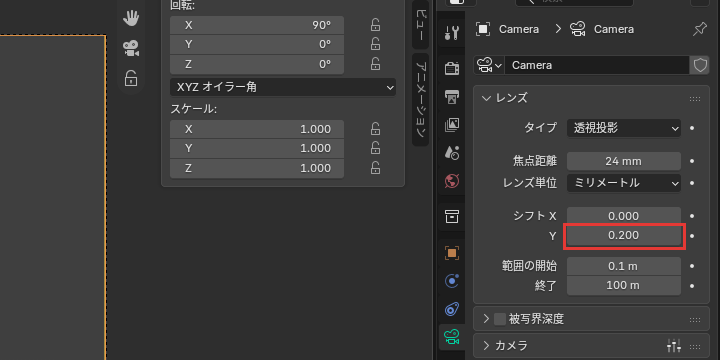Toggle the lock camera to view icon
The width and height of the screenshot is (720, 360).
coord(131,78)
